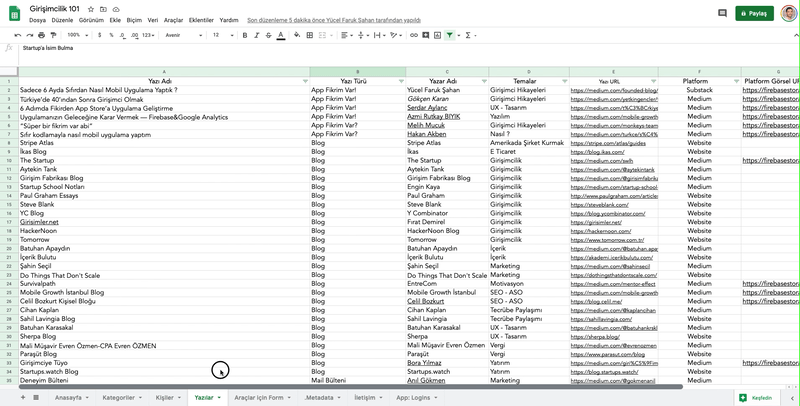800x406 pixels.
Task: Open the comment history icon
Action: click(x=722, y=13)
